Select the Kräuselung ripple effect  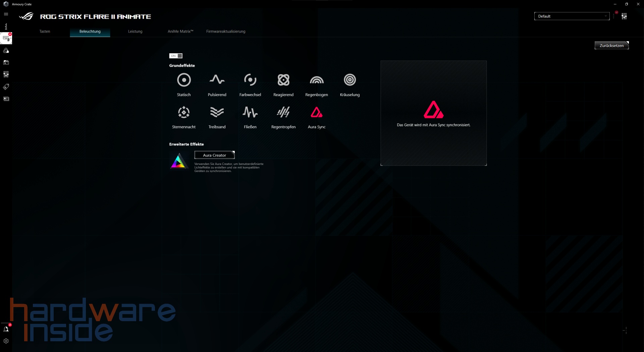point(350,80)
